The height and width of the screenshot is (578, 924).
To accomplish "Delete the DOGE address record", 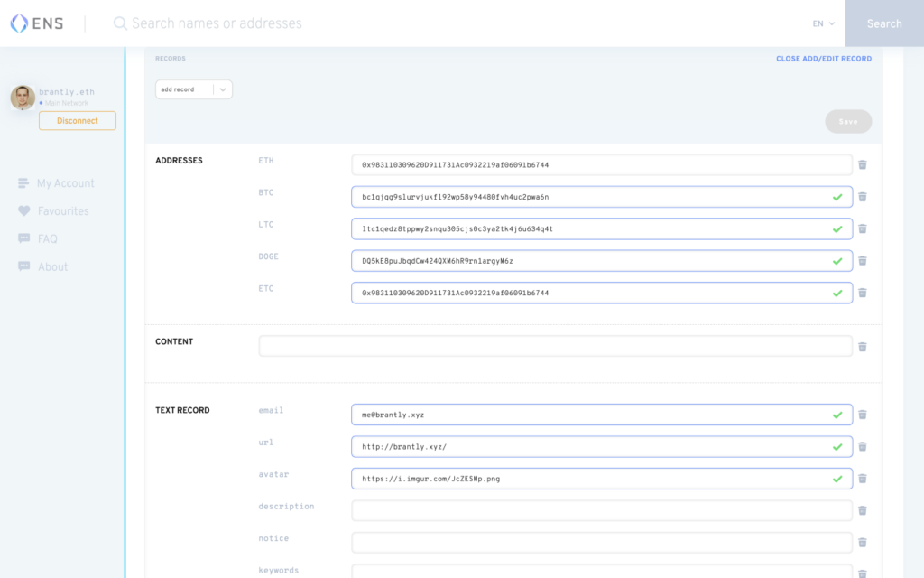I will click(862, 261).
